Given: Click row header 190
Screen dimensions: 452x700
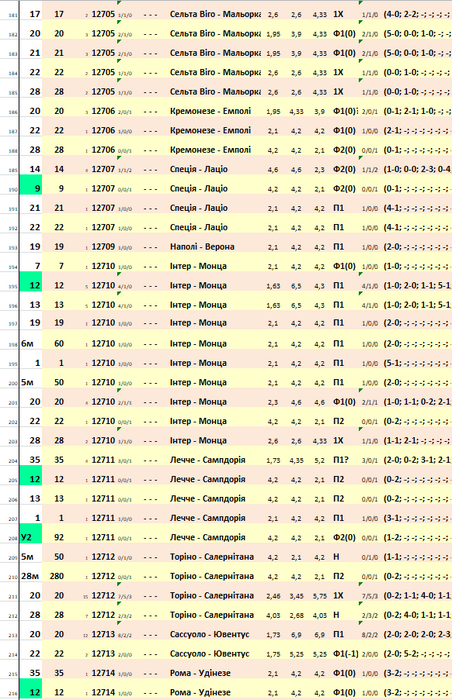Looking at the screenshot, I should tap(13, 190).
